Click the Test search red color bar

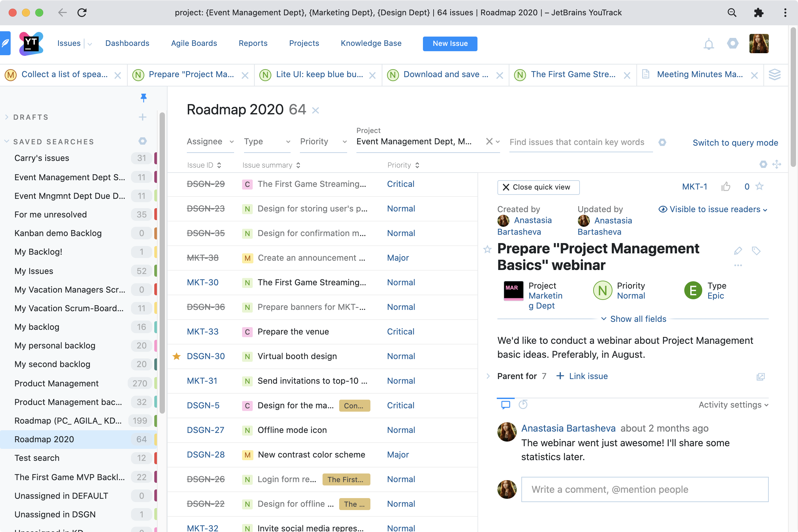[155, 458]
